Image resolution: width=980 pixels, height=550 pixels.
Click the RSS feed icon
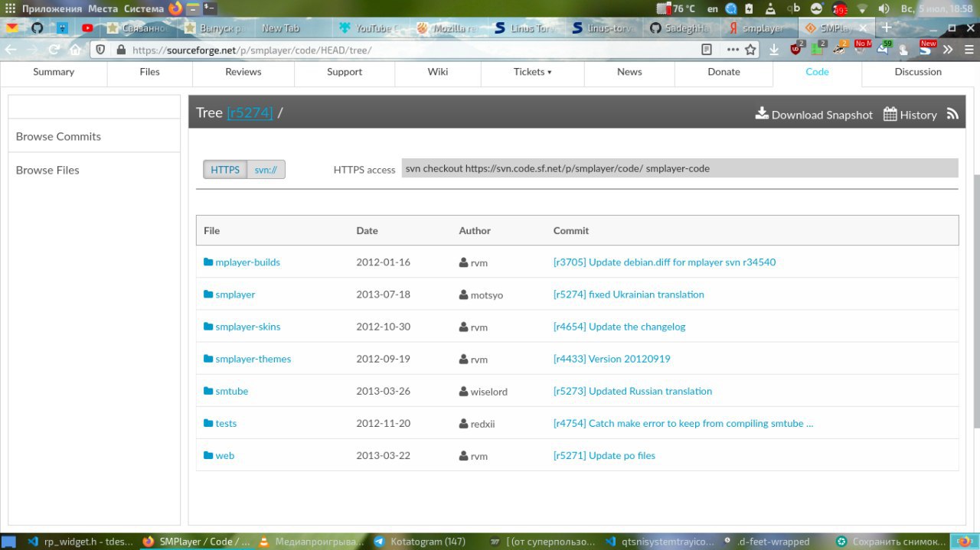click(x=952, y=113)
